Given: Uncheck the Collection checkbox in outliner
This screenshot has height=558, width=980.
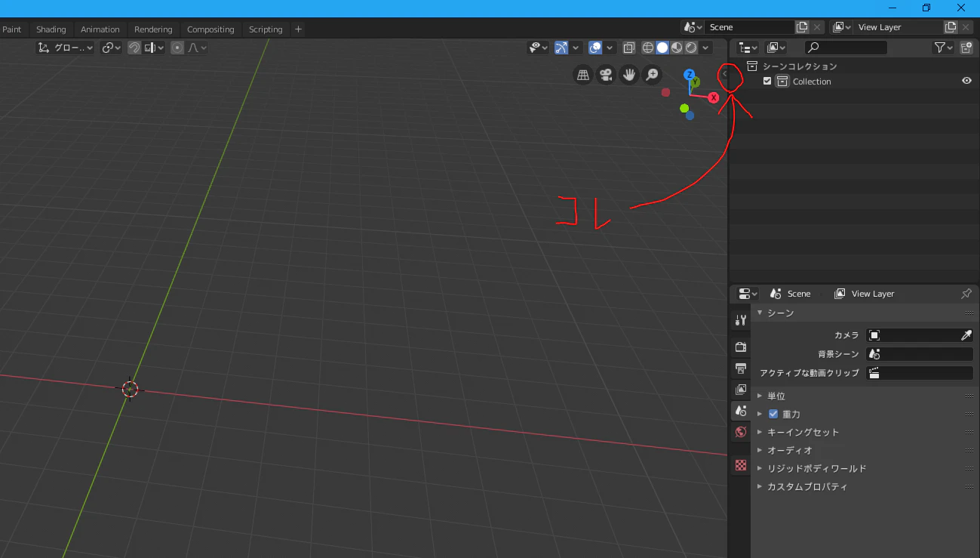Looking at the screenshot, I should (767, 82).
